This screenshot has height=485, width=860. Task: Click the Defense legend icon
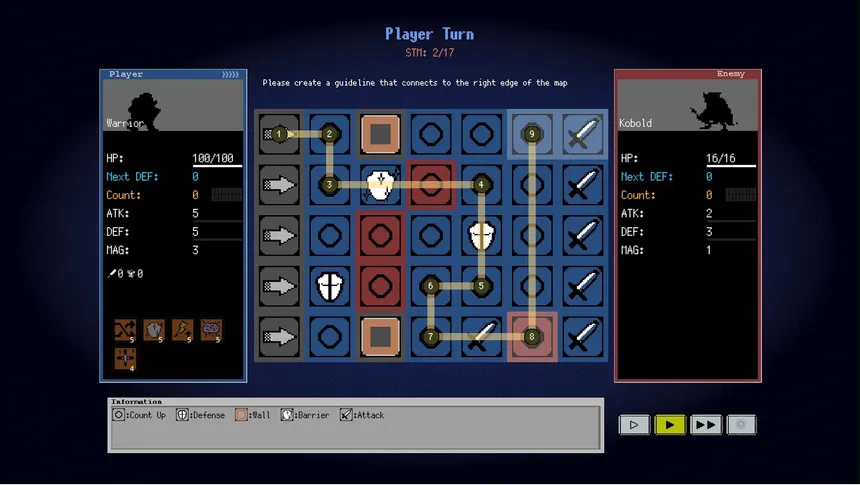pos(182,415)
